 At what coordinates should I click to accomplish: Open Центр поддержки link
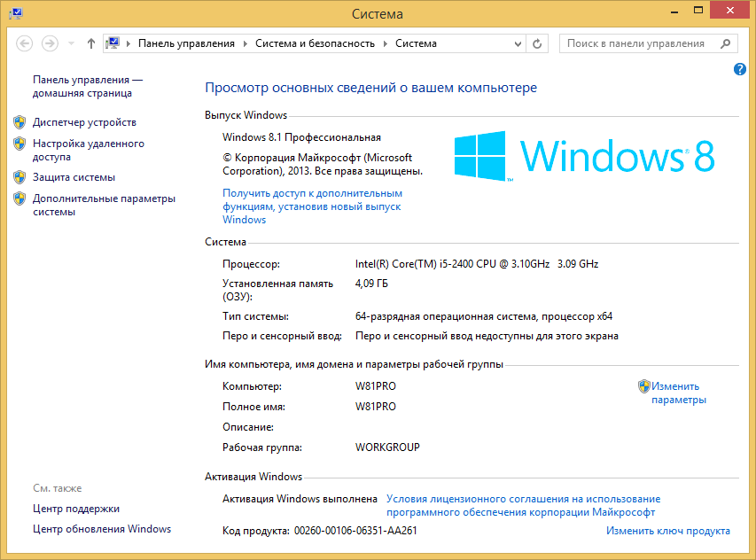coord(76,509)
